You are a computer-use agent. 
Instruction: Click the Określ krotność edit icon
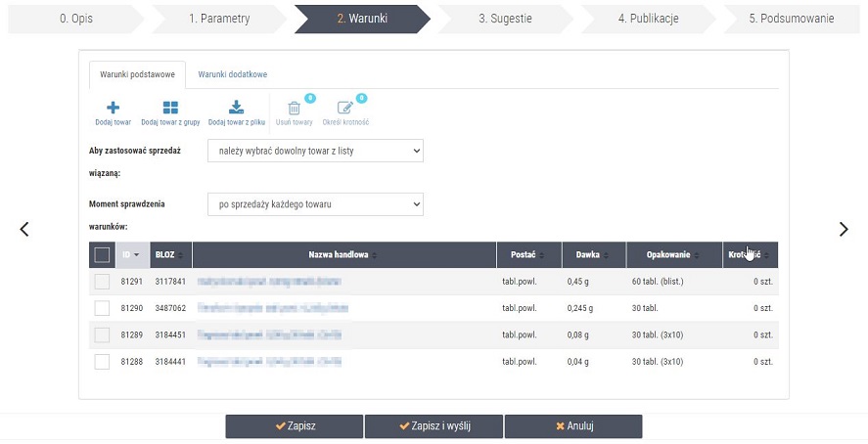coord(344,109)
